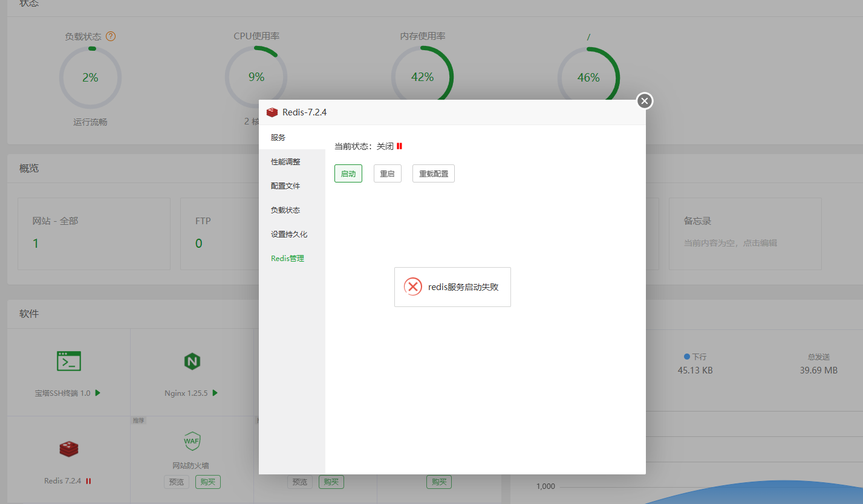The width and height of the screenshot is (863, 504).
Task: Click the 下行 45.13 KB value
Action: (x=695, y=370)
